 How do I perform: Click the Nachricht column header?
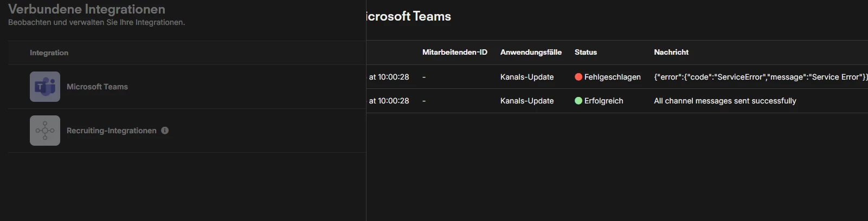(671, 52)
